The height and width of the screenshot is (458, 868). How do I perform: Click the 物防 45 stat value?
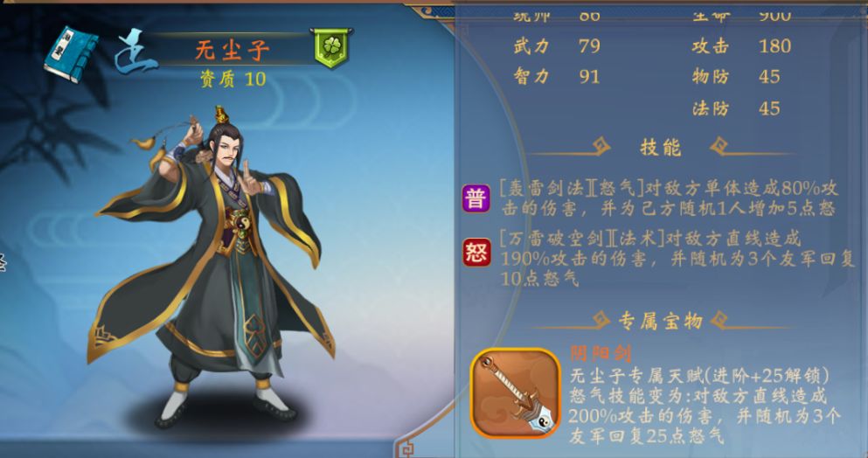pos(769,76)
